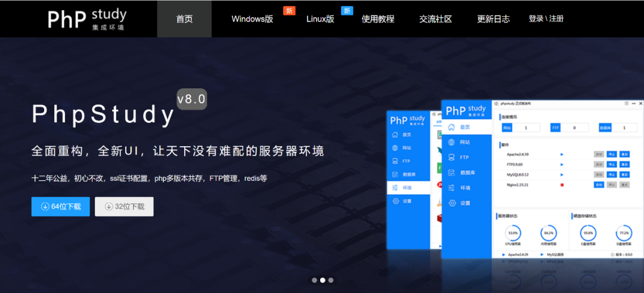Viewport: 644px width, 293px height.
Task: Click the orange 新 badge beside Windows版
Action: (x=289, y=11)
